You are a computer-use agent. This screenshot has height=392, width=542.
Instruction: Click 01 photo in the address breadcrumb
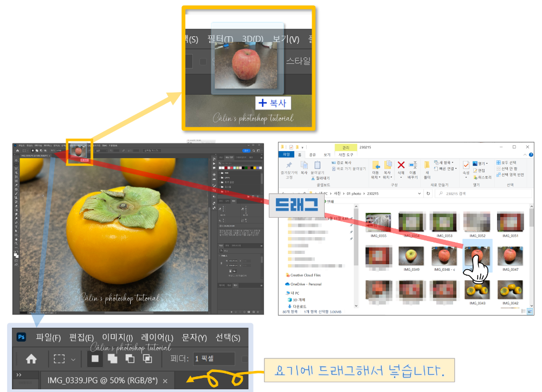pos(353,194)
